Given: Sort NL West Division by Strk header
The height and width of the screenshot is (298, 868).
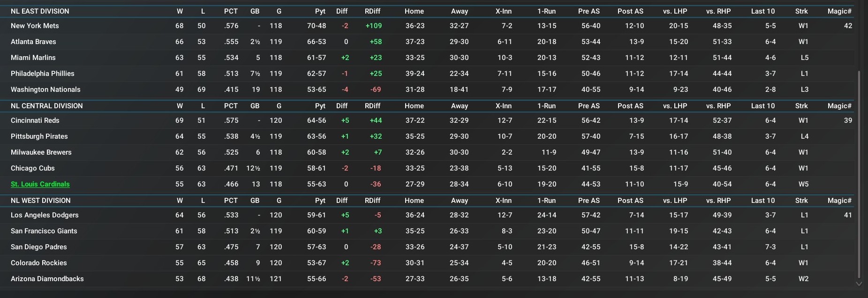Looking at the screenshot, I should [801, 201].
